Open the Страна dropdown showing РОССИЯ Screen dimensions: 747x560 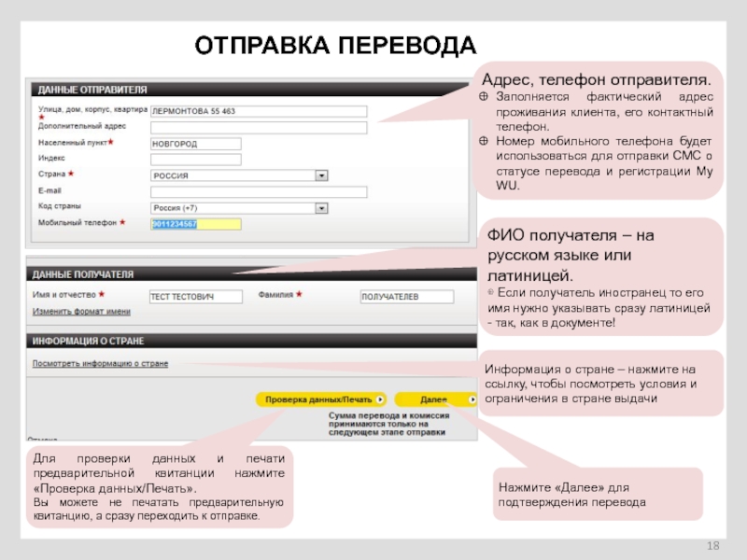(239, 175)
